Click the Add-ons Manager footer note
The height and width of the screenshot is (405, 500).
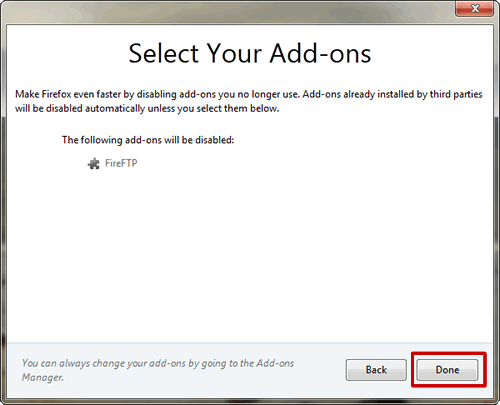158,370
